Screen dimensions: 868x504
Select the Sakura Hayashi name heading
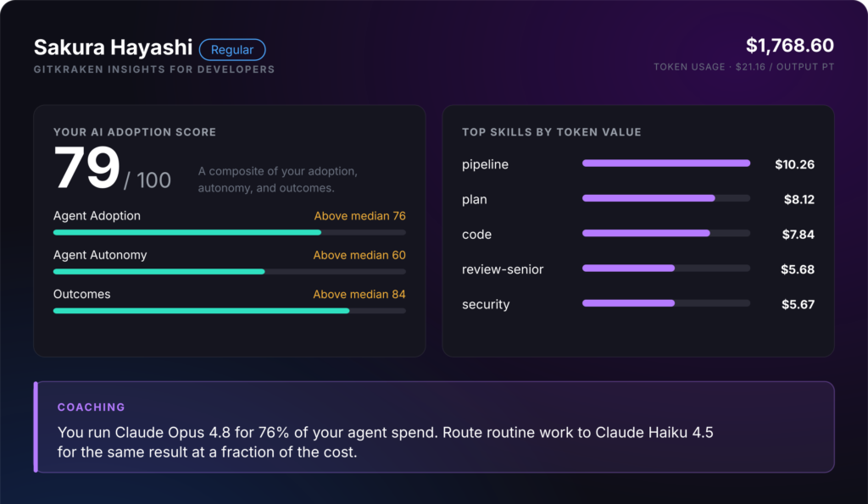[x=113, y=47]
